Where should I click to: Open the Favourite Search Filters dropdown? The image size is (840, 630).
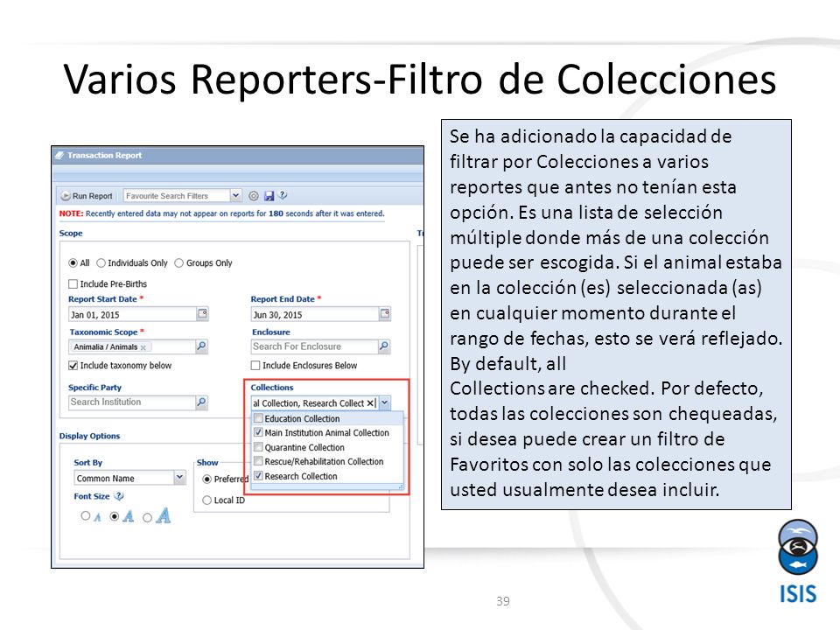tap(235, 195)
